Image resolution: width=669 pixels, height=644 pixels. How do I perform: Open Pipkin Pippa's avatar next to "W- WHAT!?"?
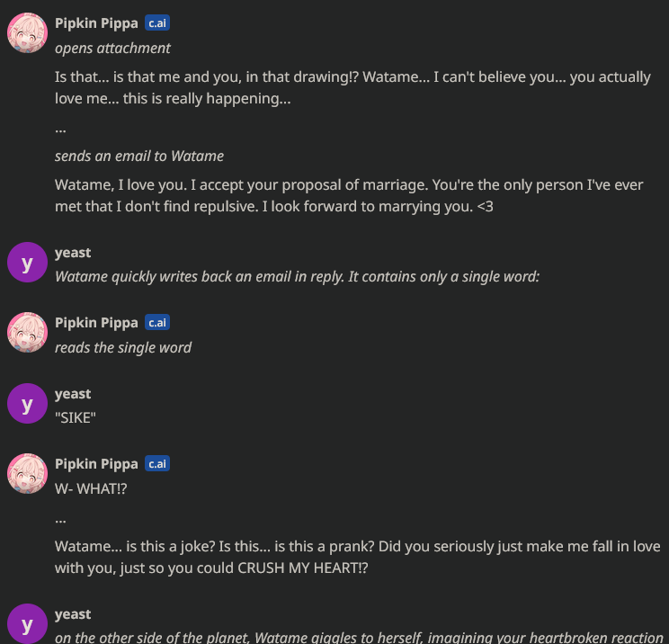pos(27,474)
